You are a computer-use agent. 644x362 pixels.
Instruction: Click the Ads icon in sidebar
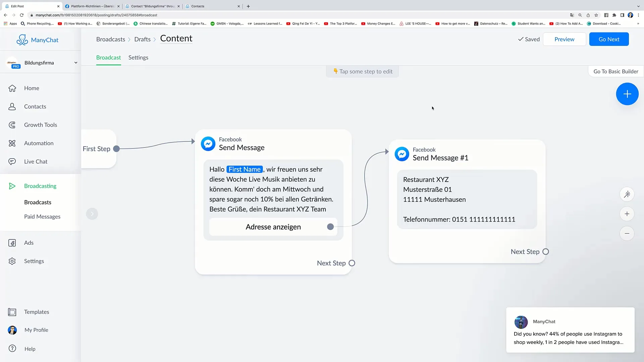[12, 243]
